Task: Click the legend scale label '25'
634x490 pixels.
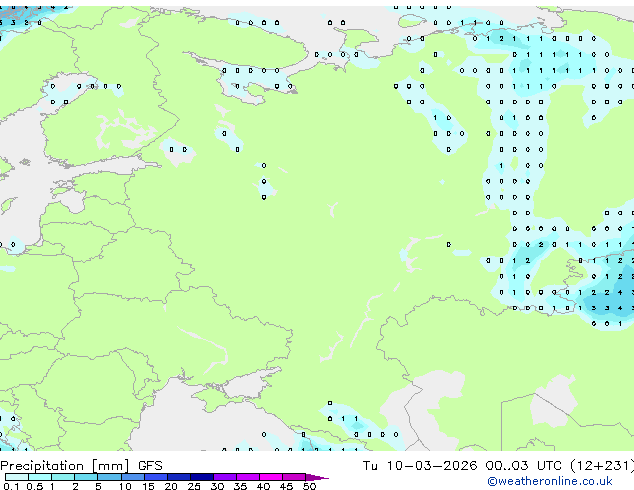Action: click(x=194, y=486)
